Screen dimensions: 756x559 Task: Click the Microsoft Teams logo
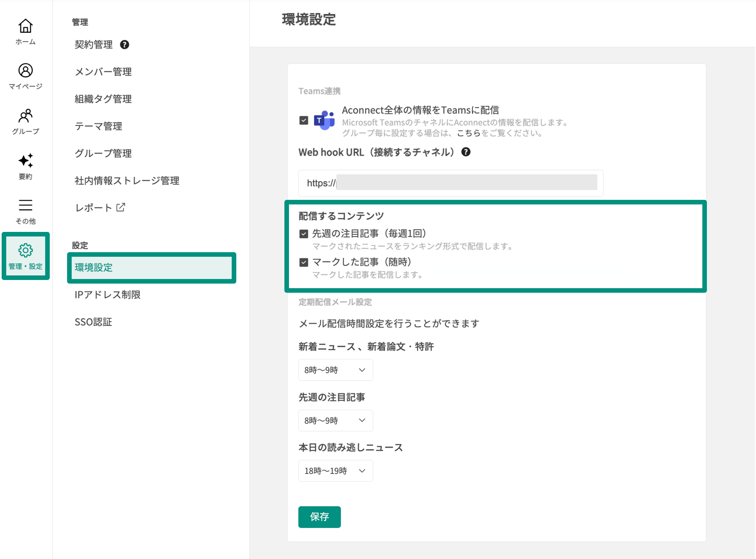(324, 120)
